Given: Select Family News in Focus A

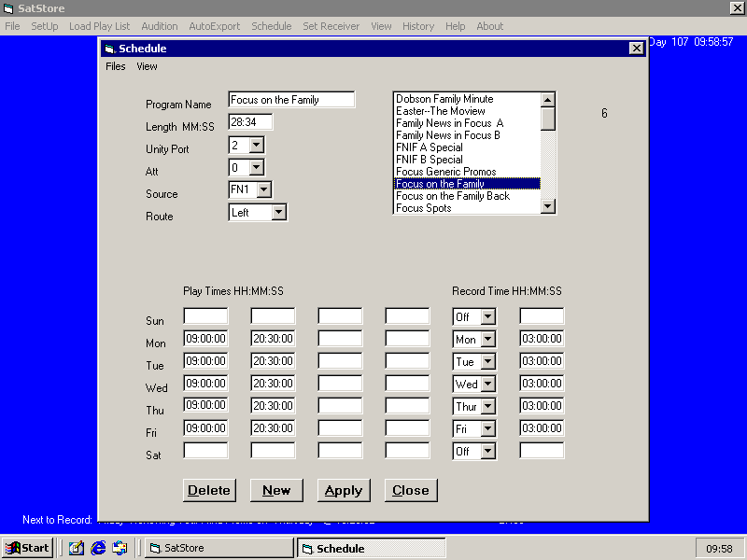Looking at the screenshot, I should pyautogui.click(x=467, y=123).
